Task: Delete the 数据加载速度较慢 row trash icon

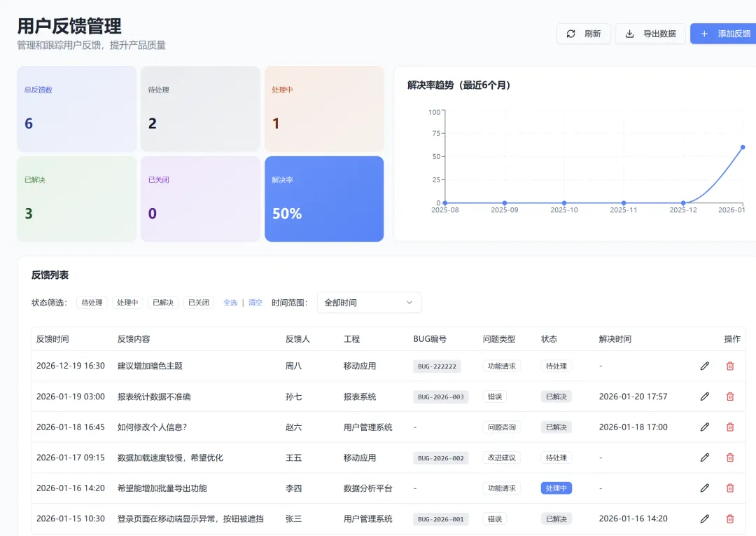Action: tap(730, 458)
